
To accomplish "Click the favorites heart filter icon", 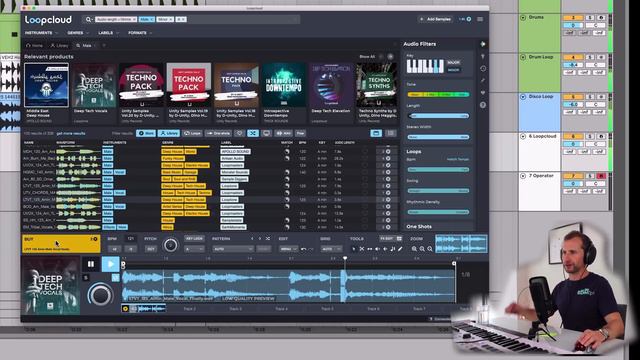I will (x=240, y=133).
